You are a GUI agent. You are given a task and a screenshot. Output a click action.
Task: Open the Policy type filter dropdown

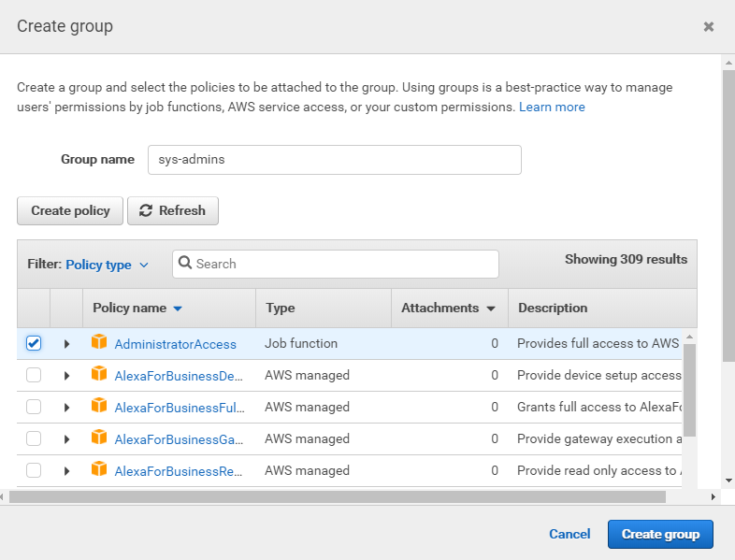(x=107, y=265)
